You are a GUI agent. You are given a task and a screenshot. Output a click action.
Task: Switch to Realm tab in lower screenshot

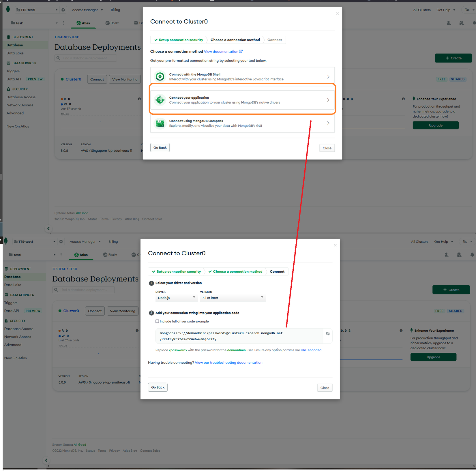110,255
